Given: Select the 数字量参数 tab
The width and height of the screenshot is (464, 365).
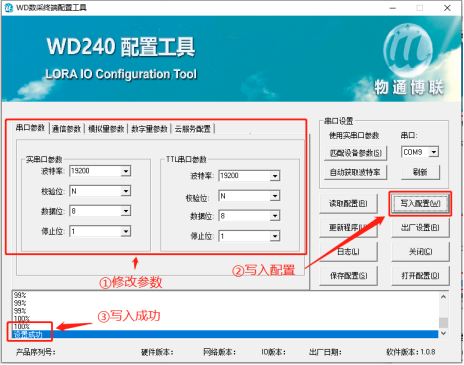Looking at the screenshot, I should (x=149, y=129).
